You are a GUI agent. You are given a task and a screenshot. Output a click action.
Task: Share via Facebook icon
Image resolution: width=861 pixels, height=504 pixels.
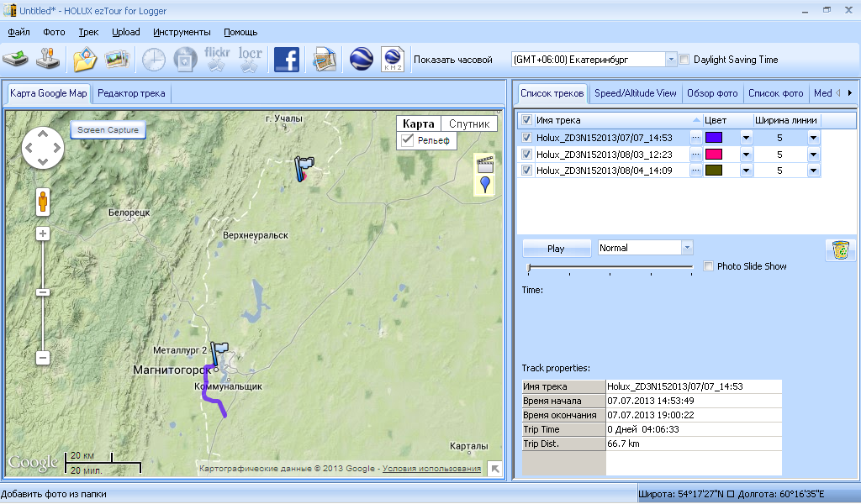(287, 60)
